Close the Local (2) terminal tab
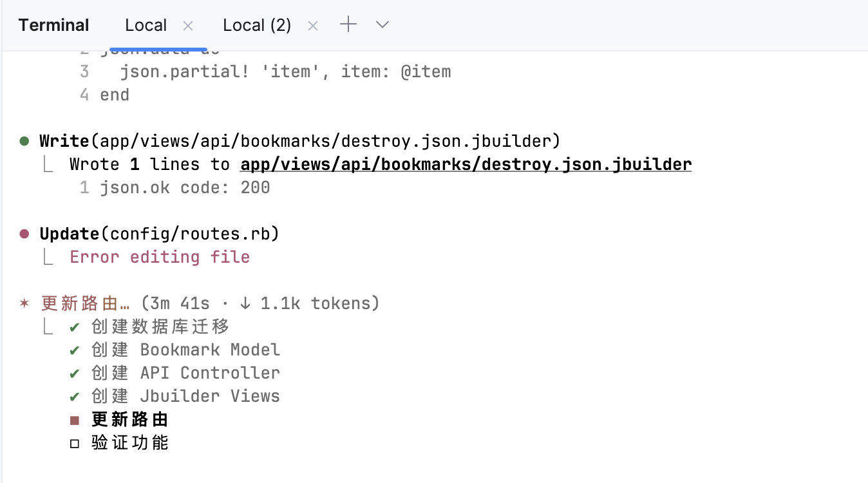 click(313, 26)
